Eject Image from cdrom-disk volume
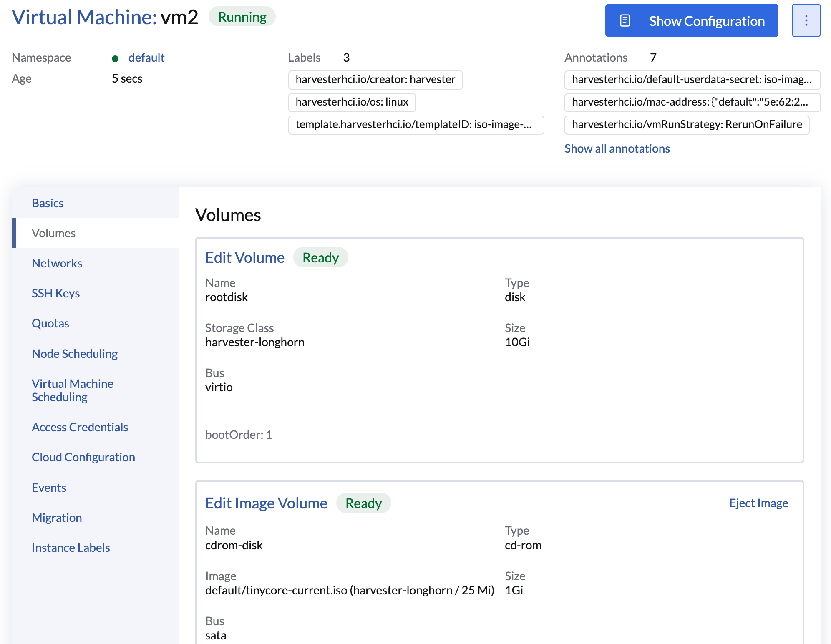831x644 pixels. point(758,503)
